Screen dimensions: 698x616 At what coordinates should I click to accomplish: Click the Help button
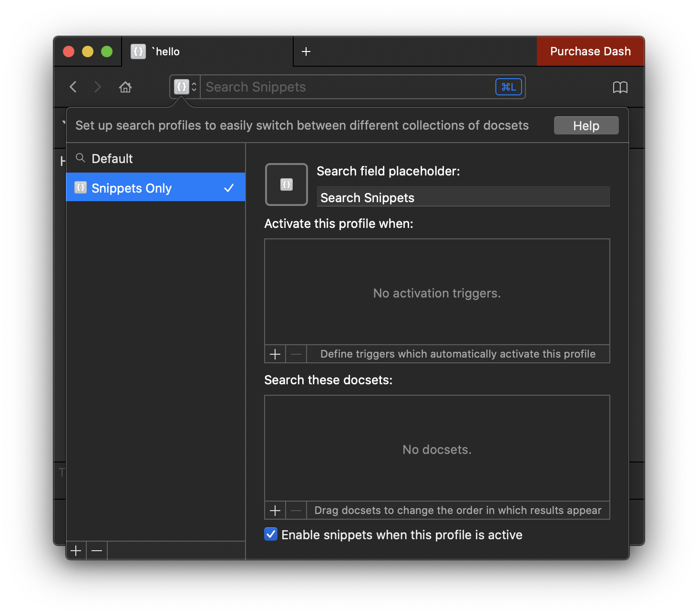586,126
